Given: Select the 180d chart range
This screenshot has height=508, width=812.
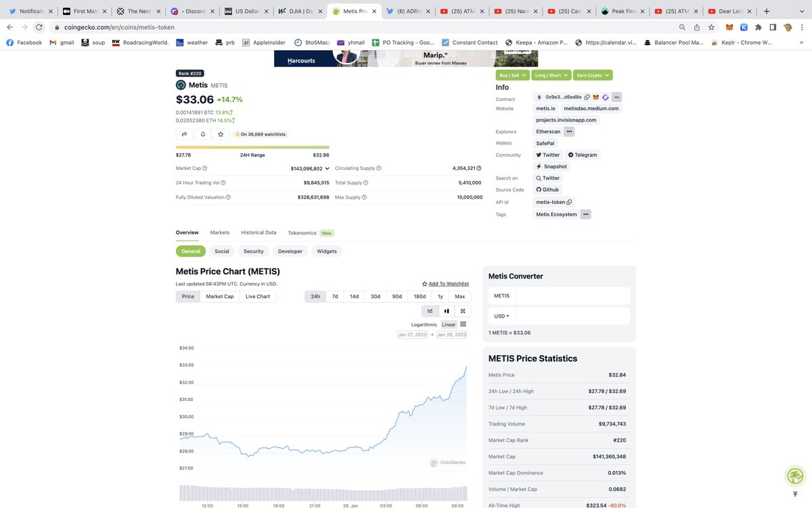Looking at the screenshot, I should pos(420,296).
